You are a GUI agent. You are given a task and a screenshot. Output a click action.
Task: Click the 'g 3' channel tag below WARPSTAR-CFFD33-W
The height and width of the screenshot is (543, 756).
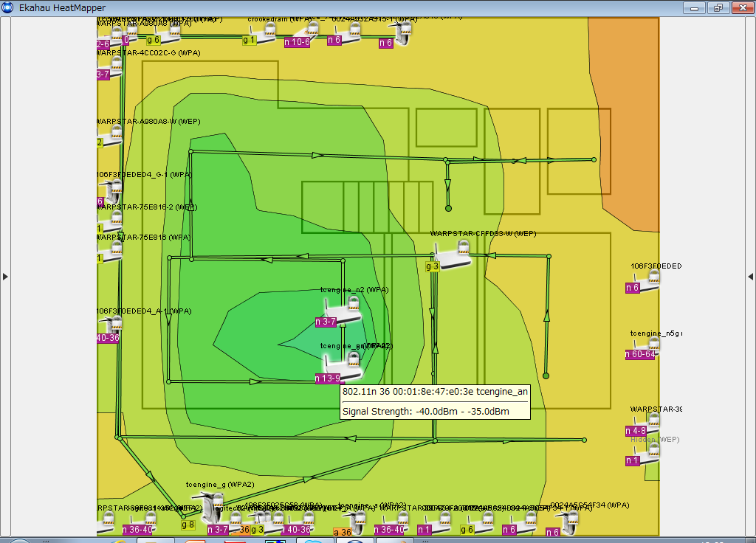click(433, 266)
